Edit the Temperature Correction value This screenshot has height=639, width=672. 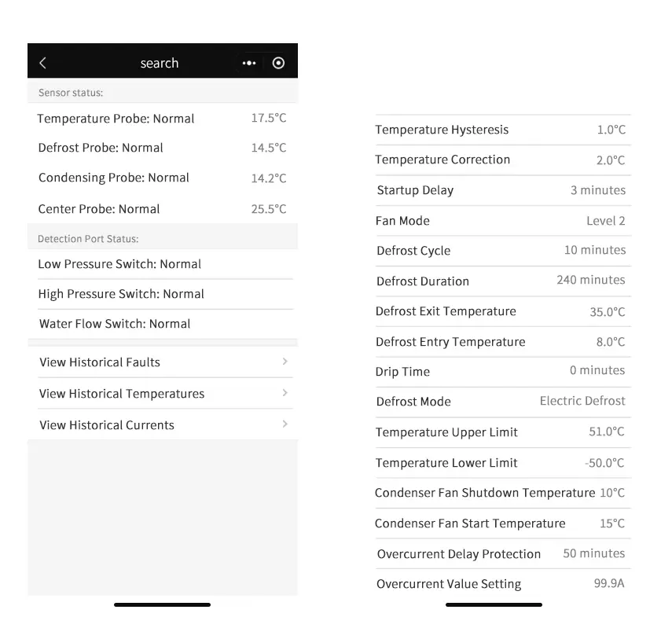pos(611,160)
